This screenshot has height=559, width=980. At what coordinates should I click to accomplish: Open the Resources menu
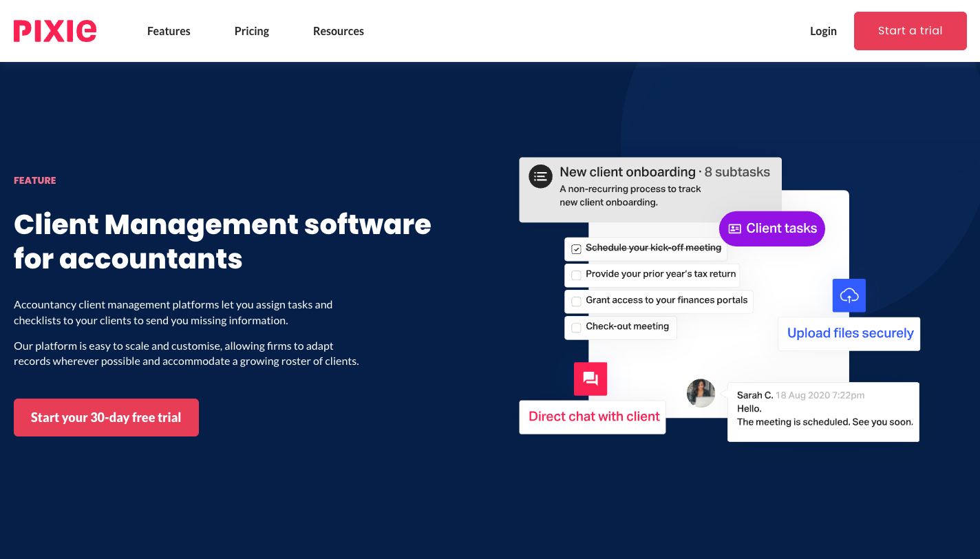(339, 31)
